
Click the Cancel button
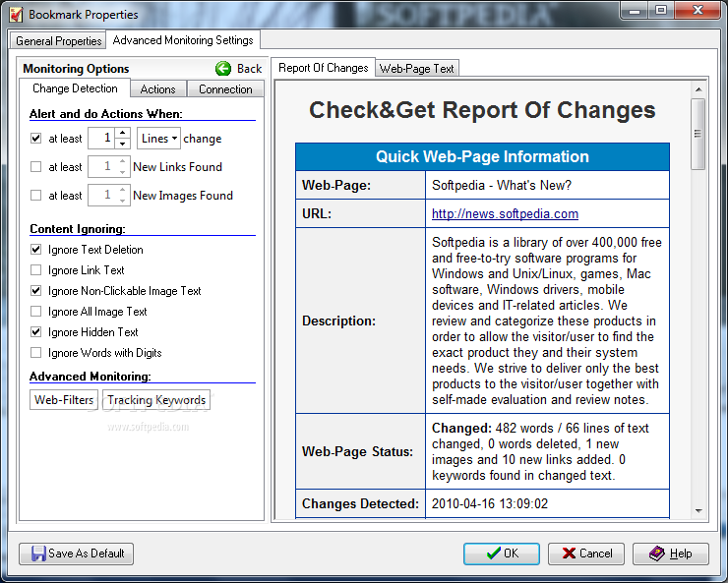(586, 554)
